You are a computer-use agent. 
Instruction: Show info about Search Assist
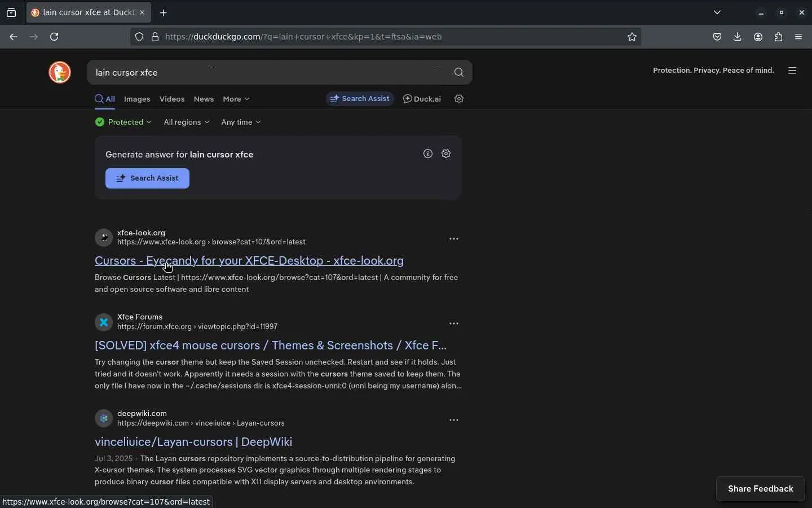(428, 154)
